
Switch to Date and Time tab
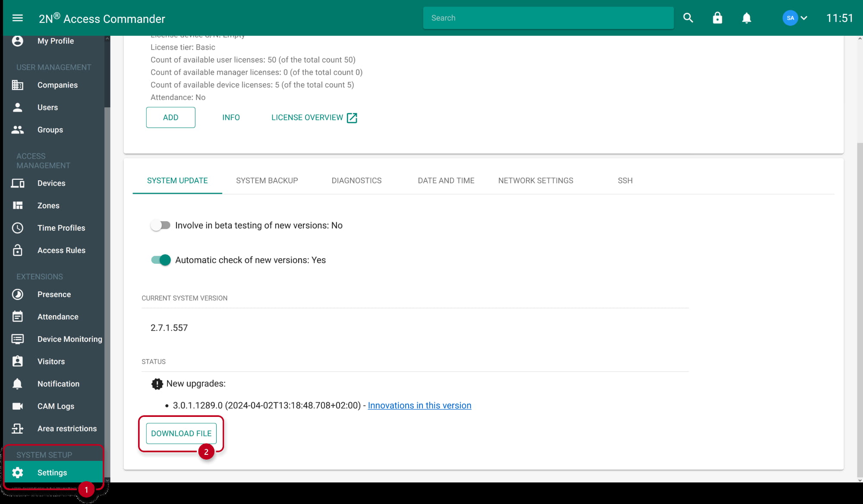446,181
